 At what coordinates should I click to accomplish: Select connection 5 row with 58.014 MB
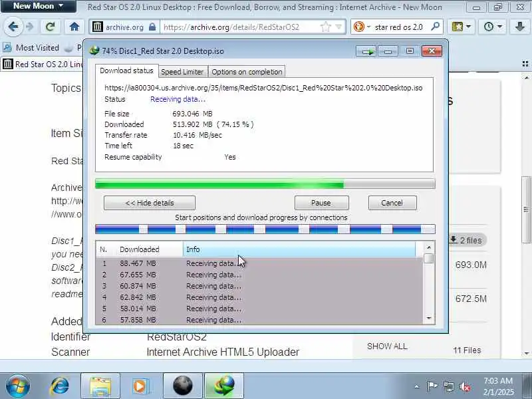point(259,309)
